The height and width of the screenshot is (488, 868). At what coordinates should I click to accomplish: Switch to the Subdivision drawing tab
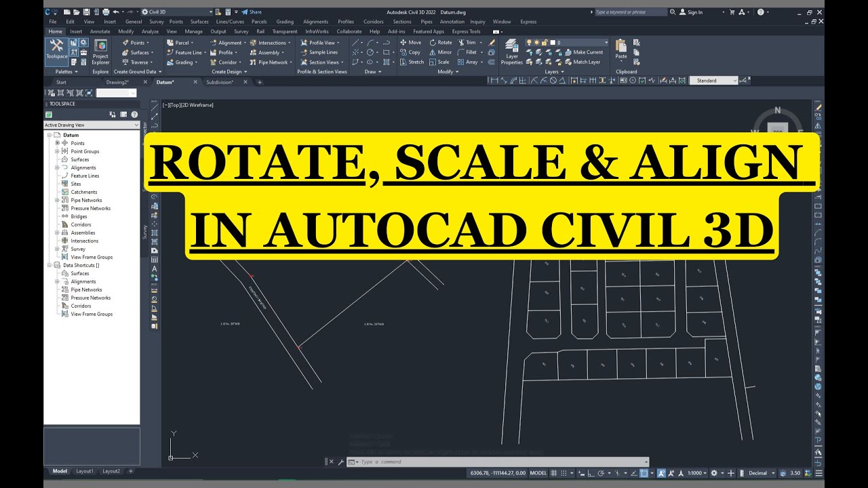point(220,82)
